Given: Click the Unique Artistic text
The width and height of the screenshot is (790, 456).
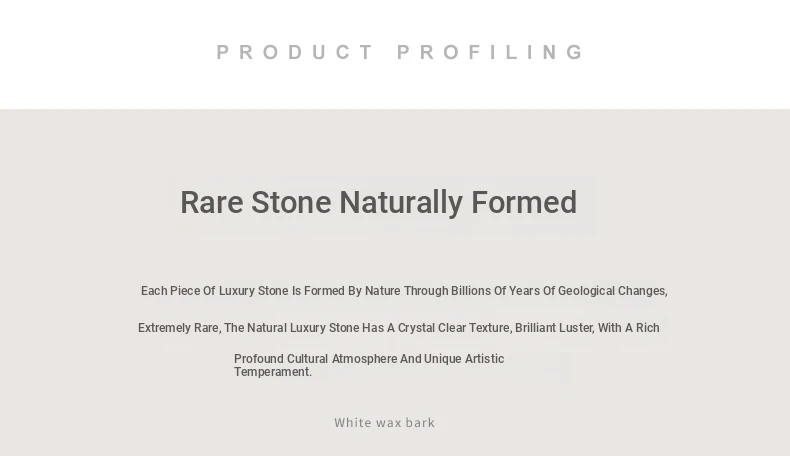Looking at the screenshot, I should 464,359.
